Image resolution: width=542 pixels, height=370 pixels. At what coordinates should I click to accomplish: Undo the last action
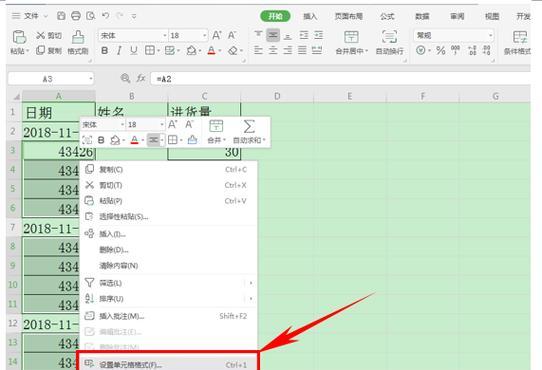pos(106,16)
